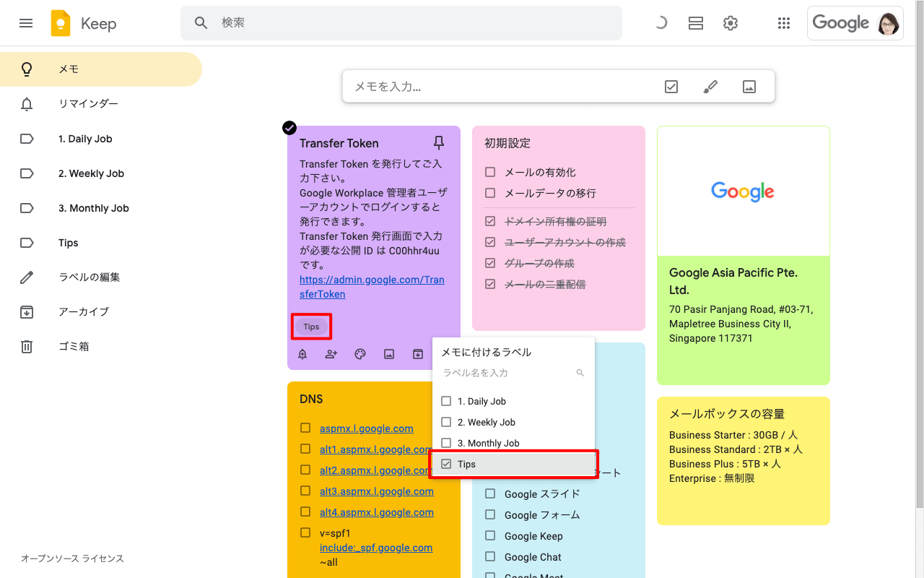The width and height of the screenshot is (924, 578).
Task: Uncheck ユーザーアカウントの作成 item
Action: coord(490,242)
